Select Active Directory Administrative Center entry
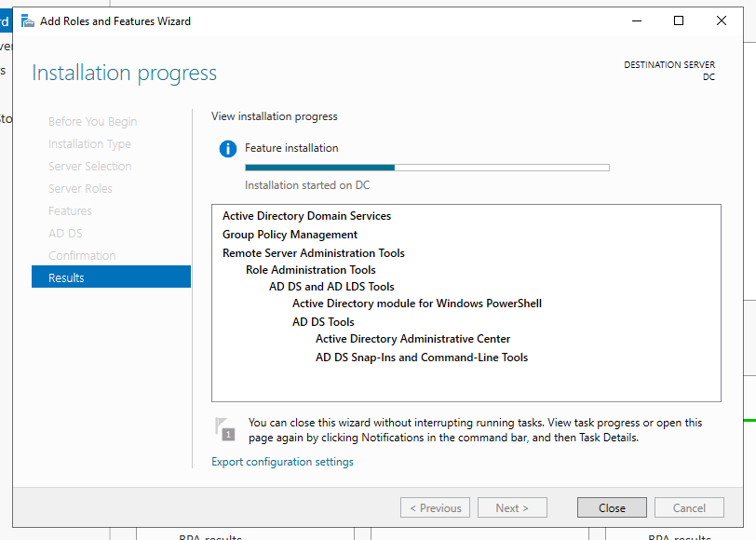This screenshot has height=540, width=756. click(413, 338)
